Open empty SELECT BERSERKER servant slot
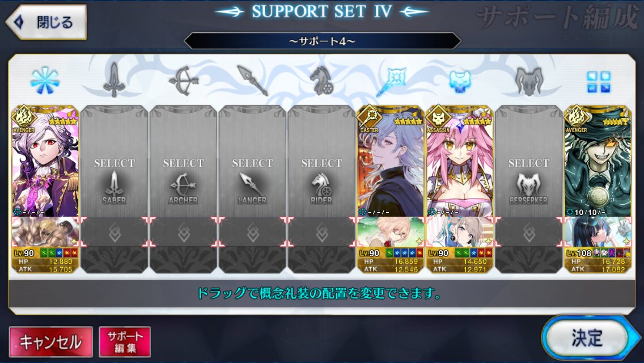 click(528, 161)
